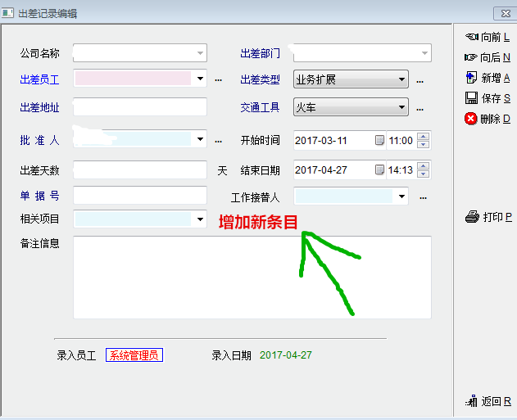Click the 出差地址 input field

139,107
